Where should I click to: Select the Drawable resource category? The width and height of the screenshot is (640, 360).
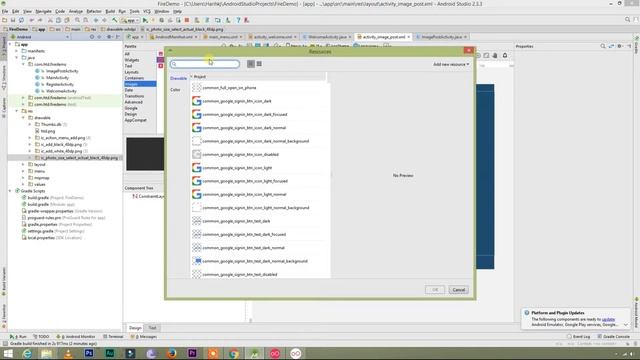178,78
